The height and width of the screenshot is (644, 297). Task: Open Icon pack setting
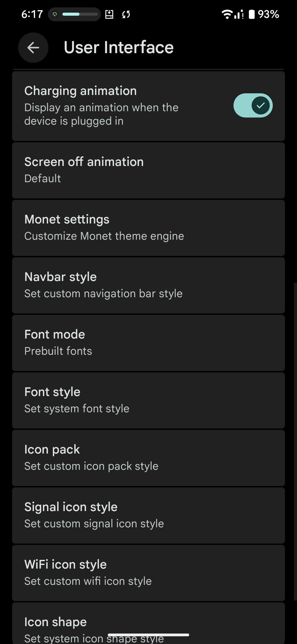(x=148, y=458)
